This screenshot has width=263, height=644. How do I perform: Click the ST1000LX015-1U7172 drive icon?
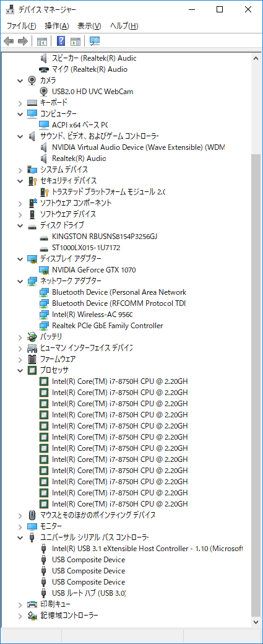pos(44,248)
